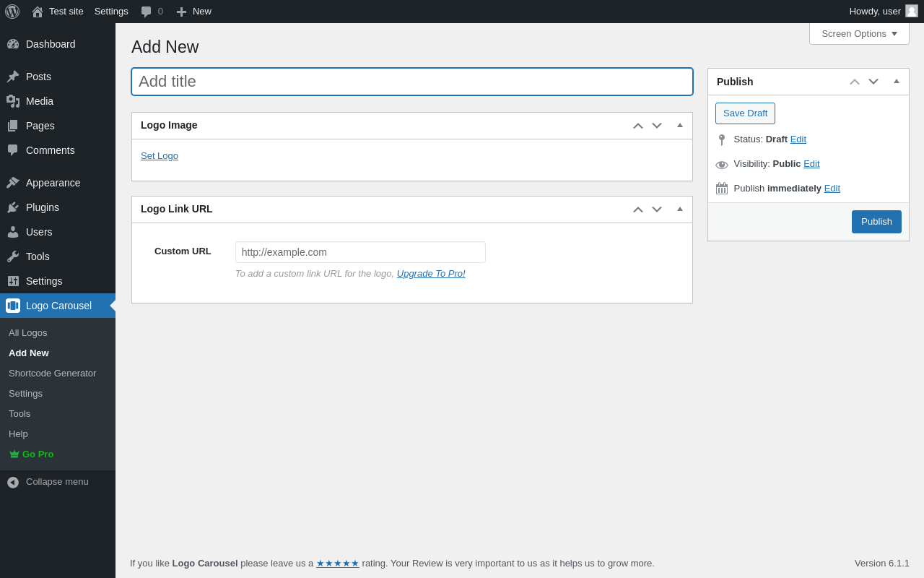Screen dimensions: 924x578
Task: Focus the Add title input field
Action: click(412, 82)
